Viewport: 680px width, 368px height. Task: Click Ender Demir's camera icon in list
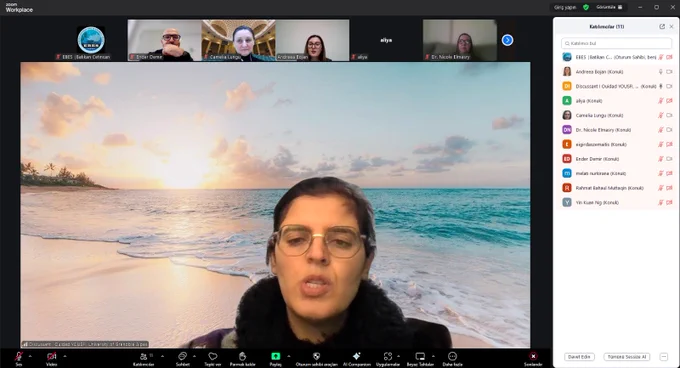pos(669,159)
